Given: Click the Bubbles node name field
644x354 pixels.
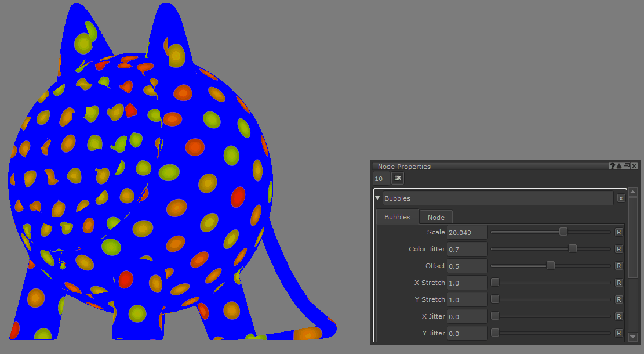Looking at the screenshot, I should [x=497, y=198].
